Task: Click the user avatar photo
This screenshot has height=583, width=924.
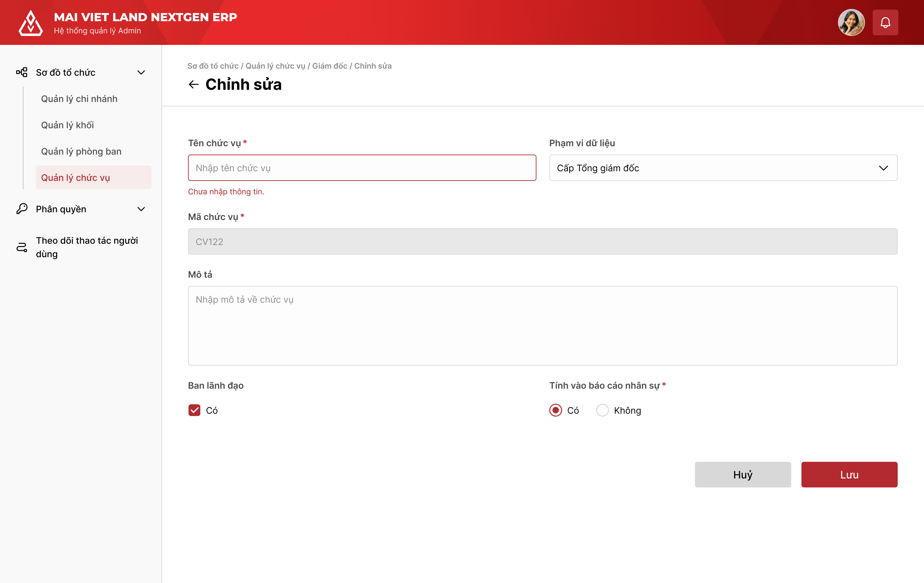Action: 851,23
